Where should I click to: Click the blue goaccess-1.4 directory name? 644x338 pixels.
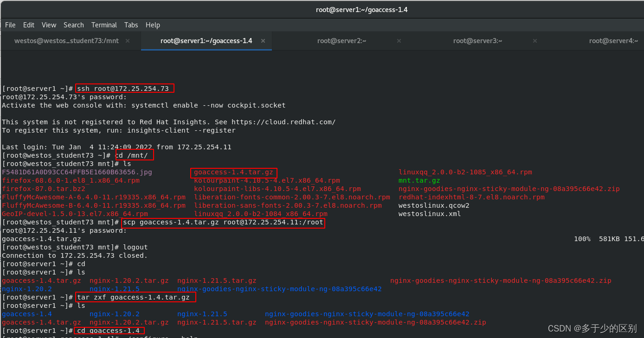tap(27, 314)
